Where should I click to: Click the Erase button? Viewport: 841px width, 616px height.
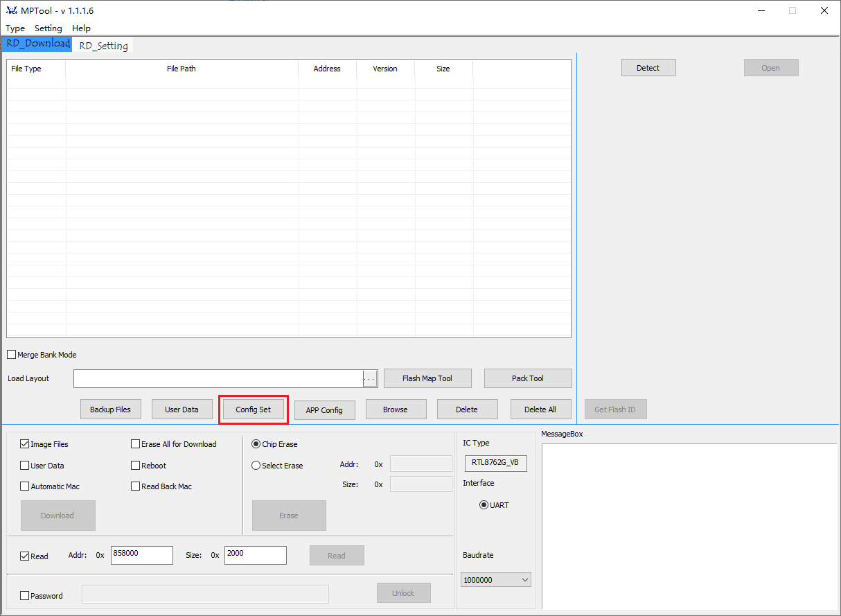point(289,516)
